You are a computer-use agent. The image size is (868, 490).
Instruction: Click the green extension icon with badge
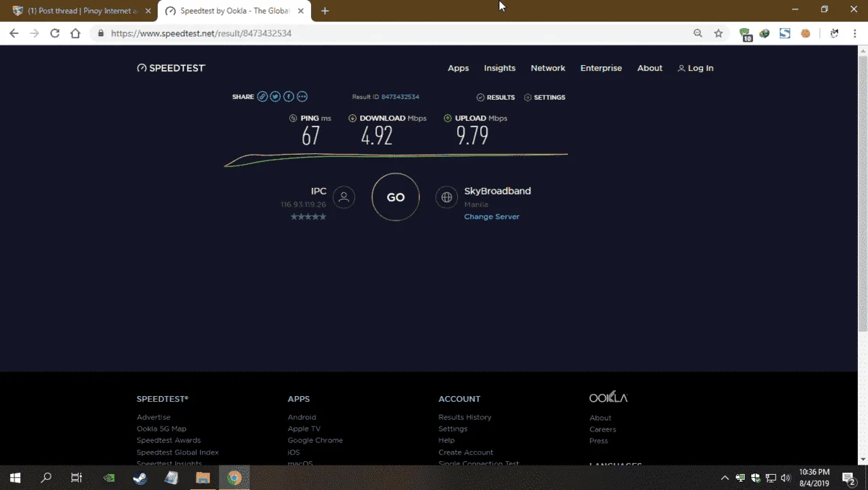click(746, 34)
